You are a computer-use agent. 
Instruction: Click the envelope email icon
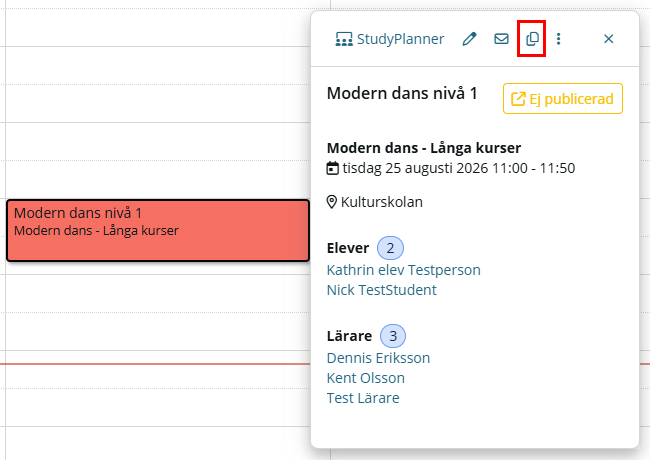click(x=501, y=39)
